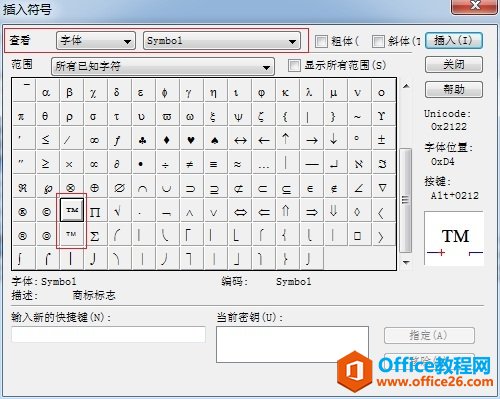Select the Sigma ∑ summation symbol

(x=96, y=235)
